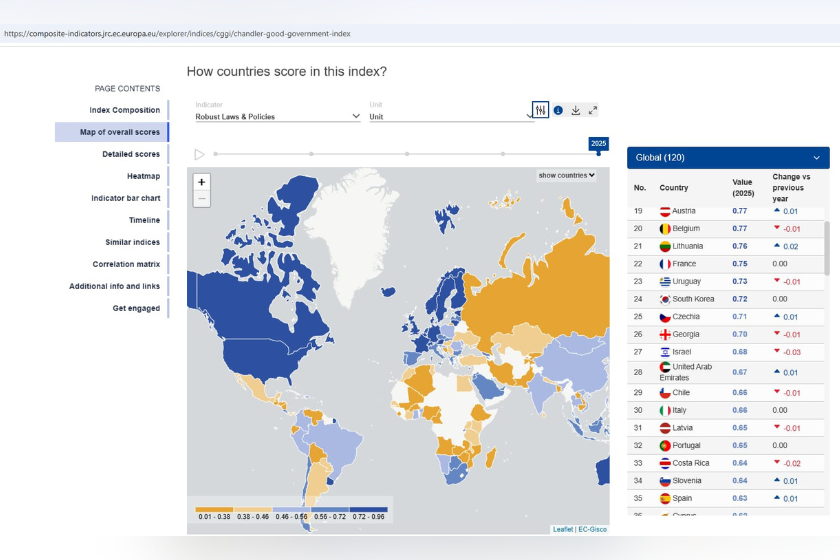Click the 2025 timeline slider handle

598,154
